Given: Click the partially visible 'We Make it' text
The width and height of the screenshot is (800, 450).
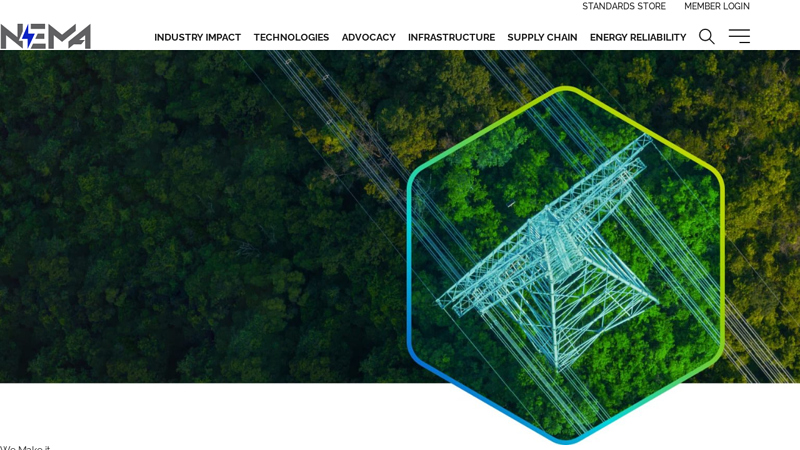Looking at the screenshot, I should tap(24, 447).
